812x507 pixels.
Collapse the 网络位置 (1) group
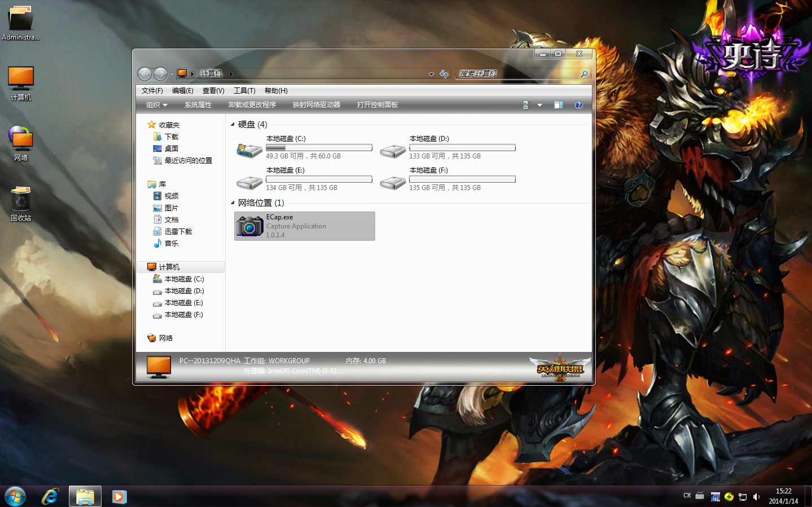pos(232,203)
